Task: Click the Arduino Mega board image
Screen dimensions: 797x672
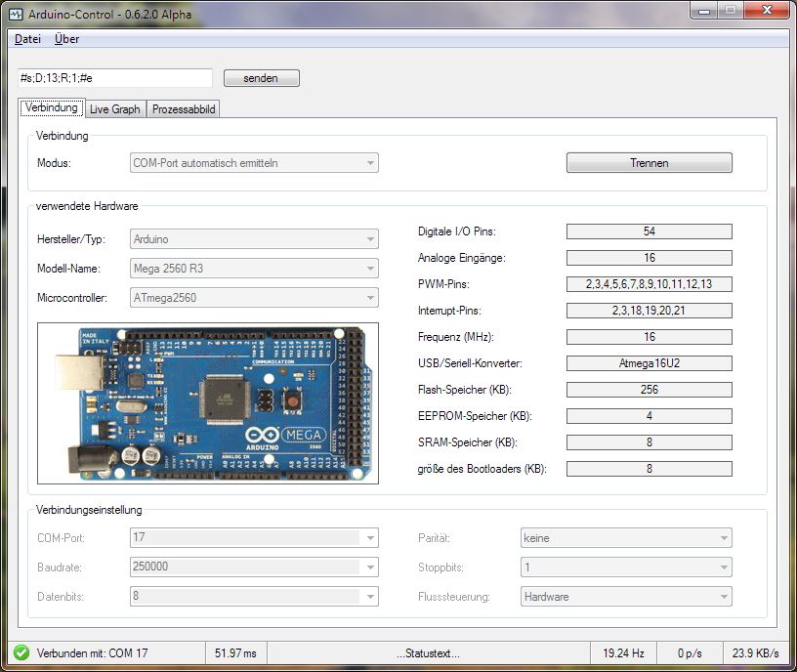Action: pos(208,403)
